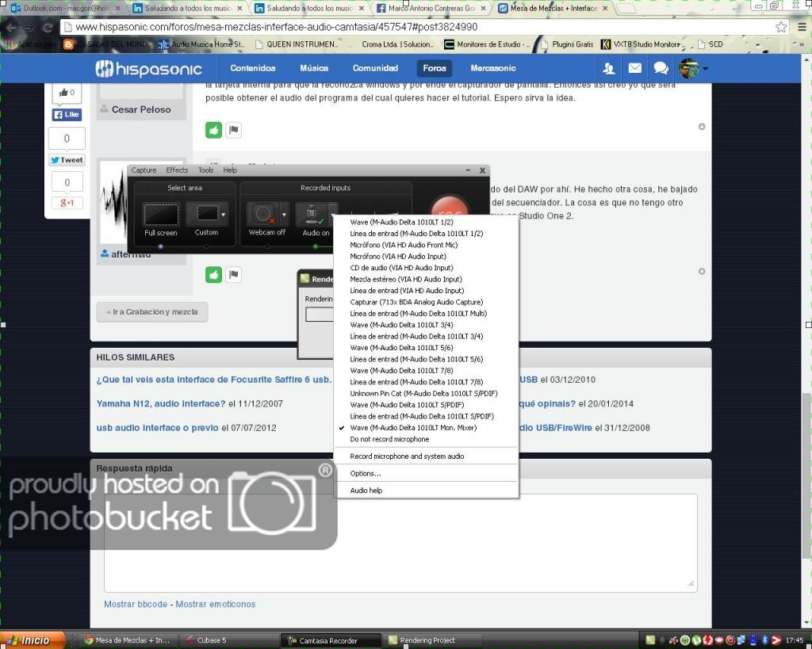Switch to Outlook.com browser tab
The height and width of the screenshot is (649, 812).
pos(64,8)
